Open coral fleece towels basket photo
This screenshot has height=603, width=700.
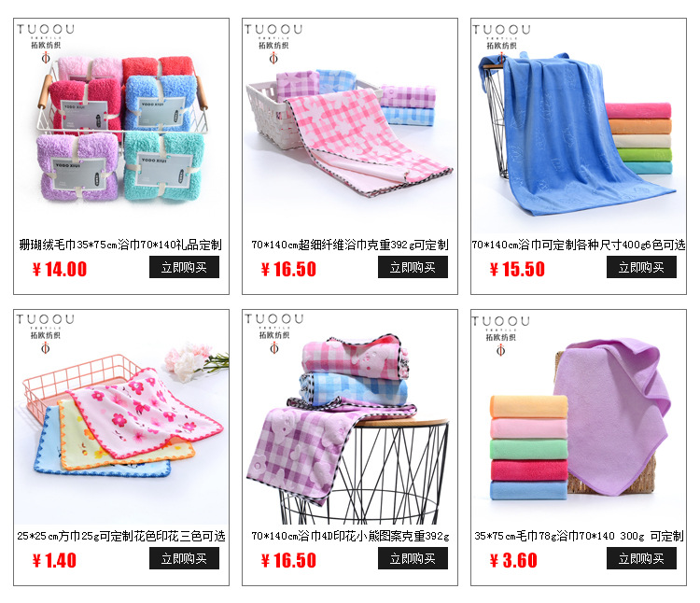click(121, 127)
